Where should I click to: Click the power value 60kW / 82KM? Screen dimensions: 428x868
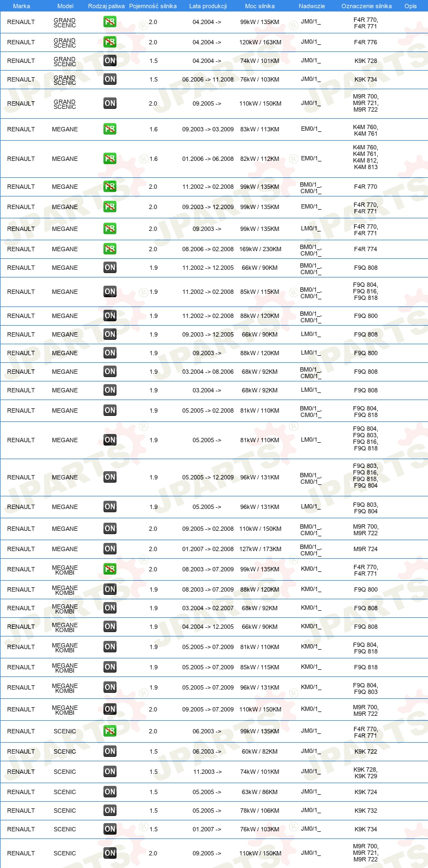coord(260,751)
